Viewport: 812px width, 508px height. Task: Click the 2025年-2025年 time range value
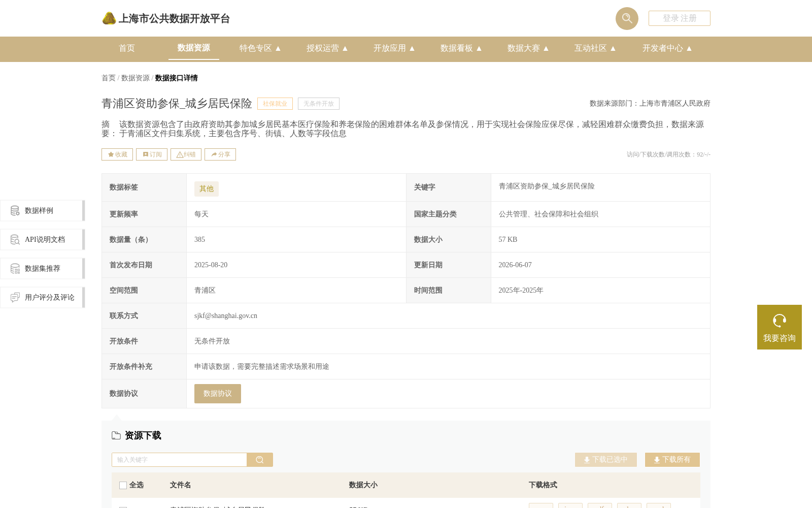pos(521,291)
